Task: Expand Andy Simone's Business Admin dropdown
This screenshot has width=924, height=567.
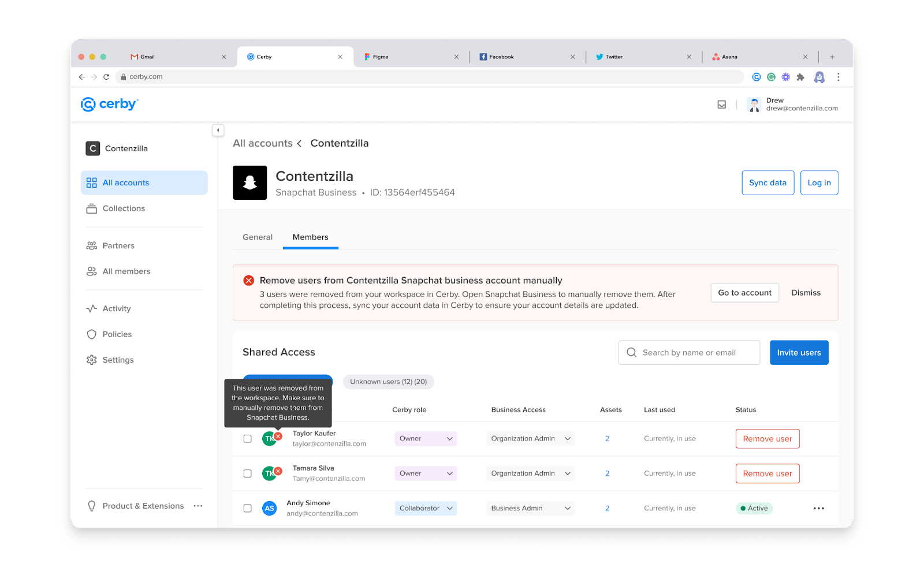Action: point(530,508)
